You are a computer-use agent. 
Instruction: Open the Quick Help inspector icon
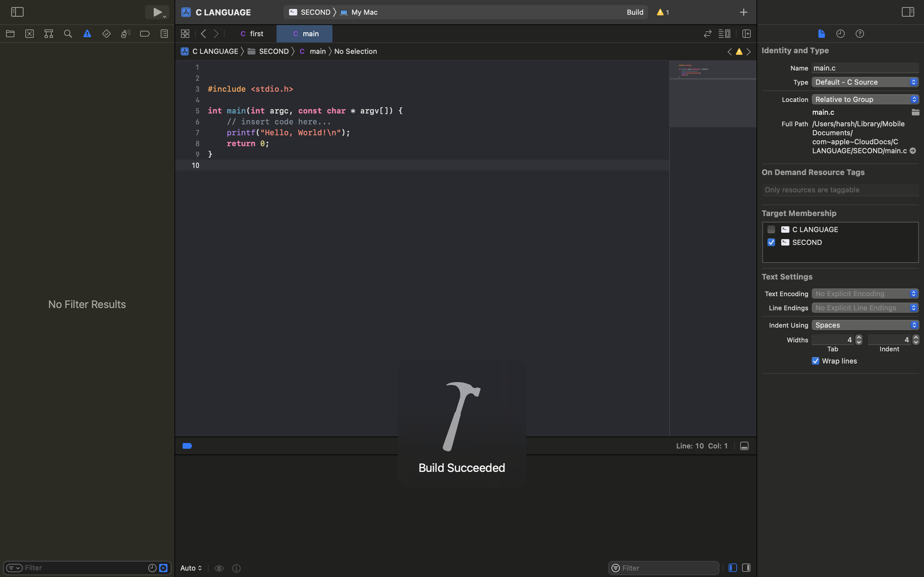(x=860, y=34)
